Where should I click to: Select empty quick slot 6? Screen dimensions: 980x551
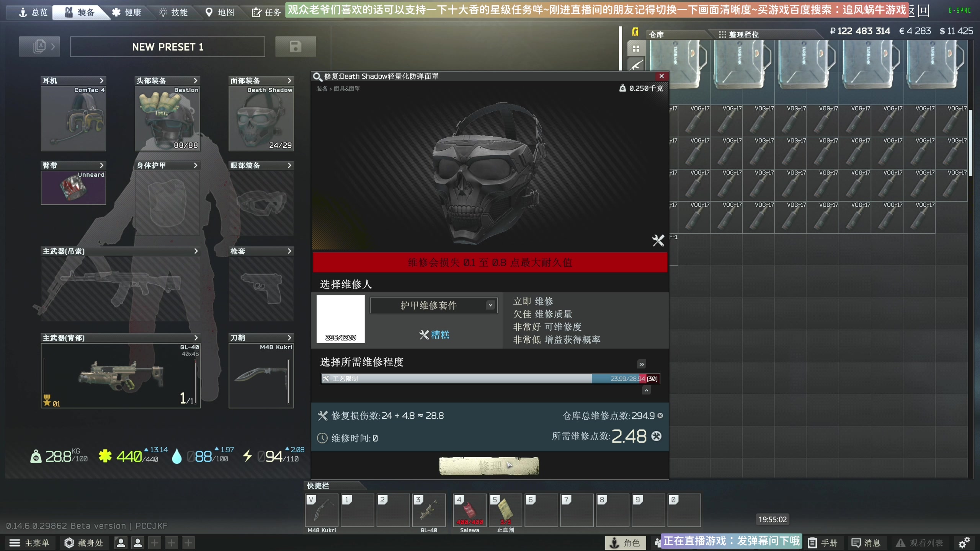(541, 510)
